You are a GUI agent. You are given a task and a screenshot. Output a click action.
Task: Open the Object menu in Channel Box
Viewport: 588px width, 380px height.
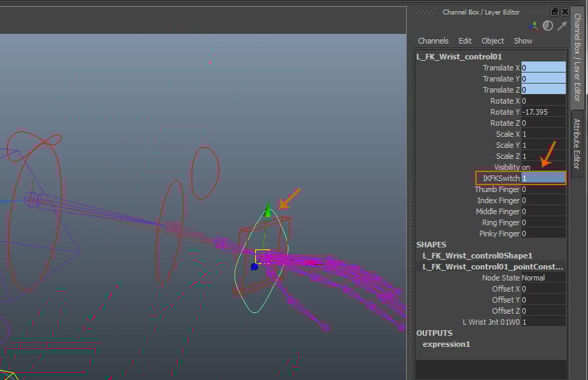pyautogui.click(x=493, y=41)
